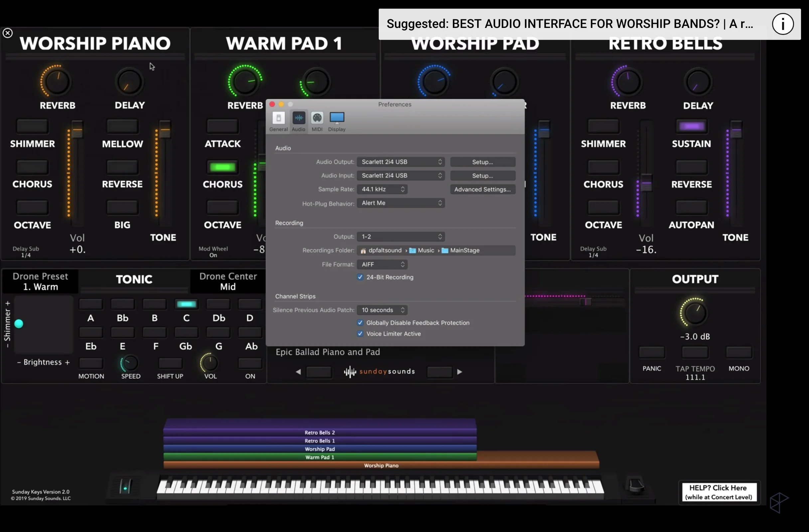Select the Audio preferences pane icon
Image resolution: width=809 pixels, height=532 pixels.
click(x=299, y=121)
